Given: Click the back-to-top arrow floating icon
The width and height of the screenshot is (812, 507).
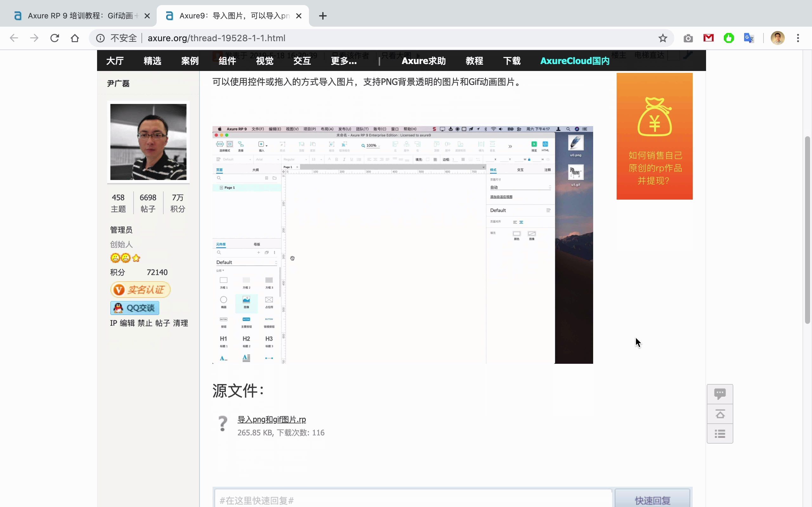Looking at the screenshot, I should coord(720,414).
